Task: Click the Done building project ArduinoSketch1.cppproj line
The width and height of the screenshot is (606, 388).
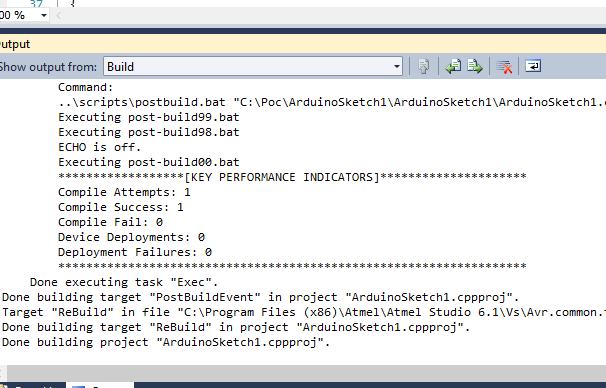Action: click(166, 342)
